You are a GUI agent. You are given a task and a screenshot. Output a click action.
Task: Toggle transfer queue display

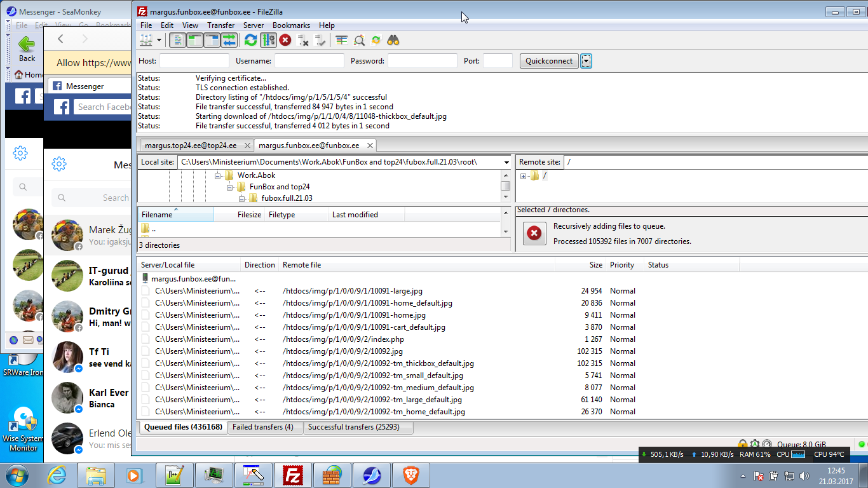pyautogui.click(x=229, y=40)
